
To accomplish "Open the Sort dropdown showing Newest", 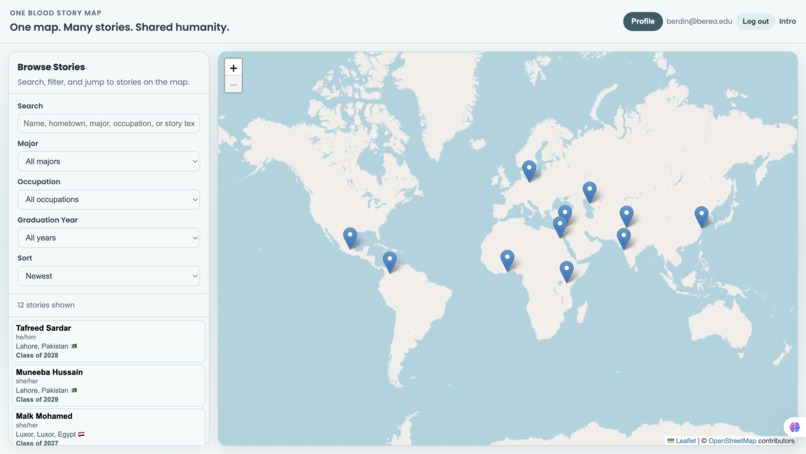I will point(108,276).
